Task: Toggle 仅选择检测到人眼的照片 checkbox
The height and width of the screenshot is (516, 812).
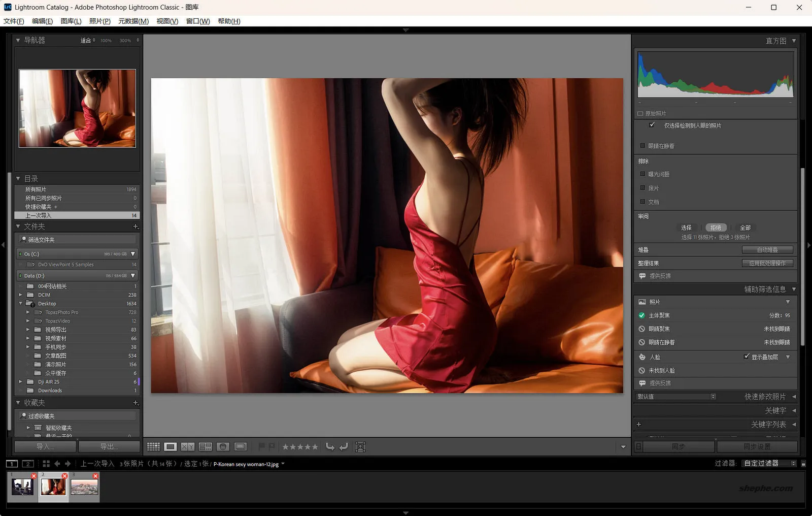Action: point(652,125)
